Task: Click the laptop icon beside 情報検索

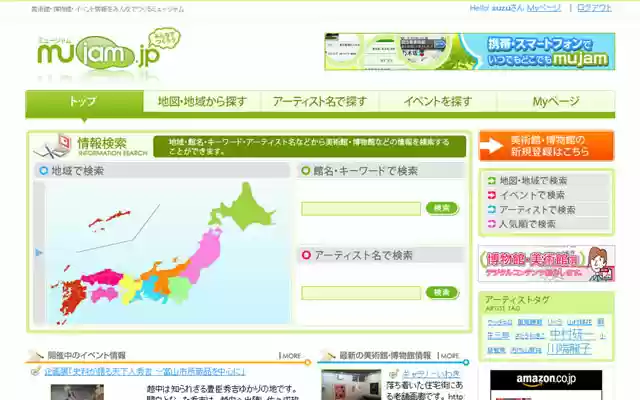Action: click(53, 146)
